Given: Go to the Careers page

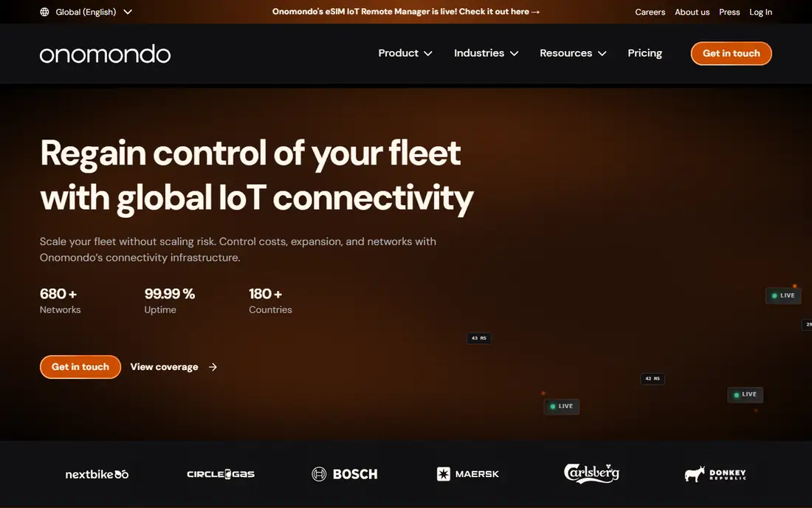Looking at the screenshot, I should [x=650, y=12].
